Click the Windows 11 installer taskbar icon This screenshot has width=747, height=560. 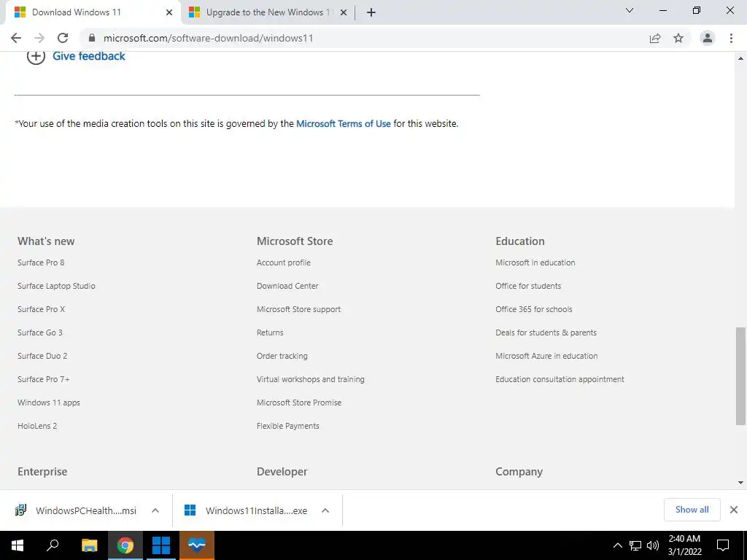[x=161, y=545]
